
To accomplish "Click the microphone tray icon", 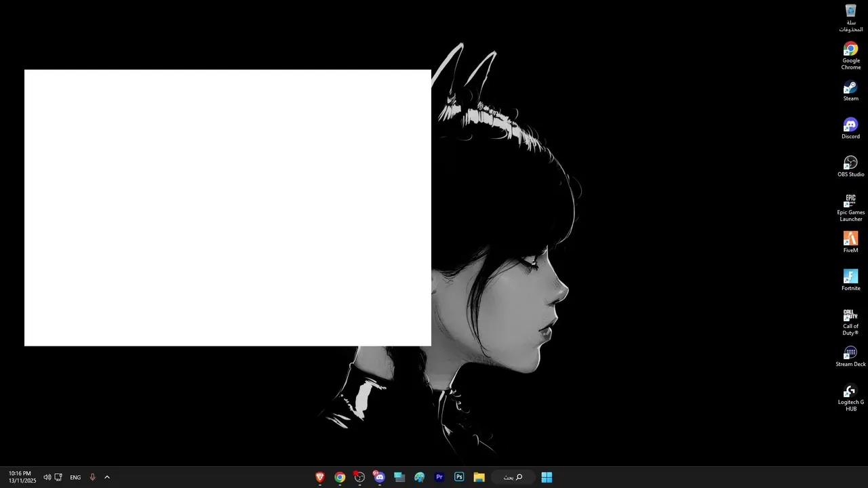I will point(92,477).
